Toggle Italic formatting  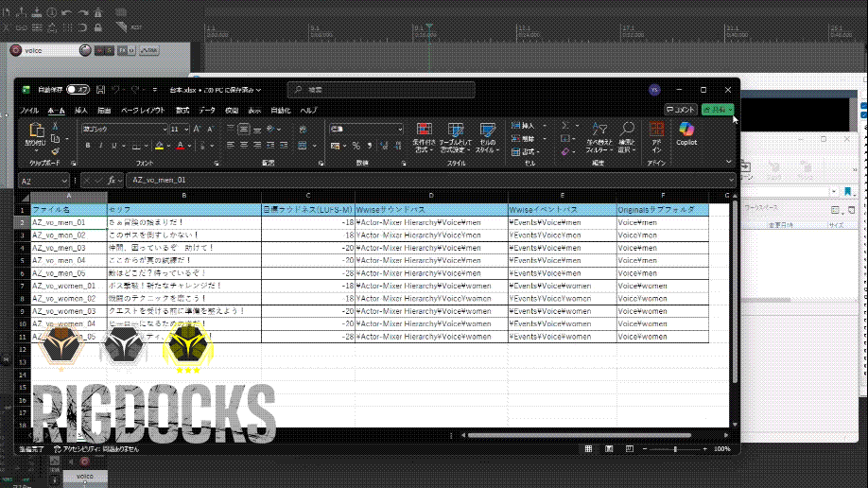tap(101, 146)
